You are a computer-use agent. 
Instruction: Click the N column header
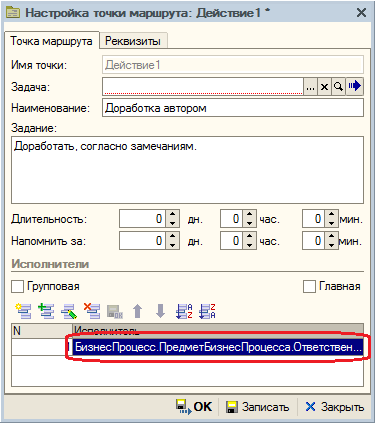pyautogui.click(x=42, y=331)
